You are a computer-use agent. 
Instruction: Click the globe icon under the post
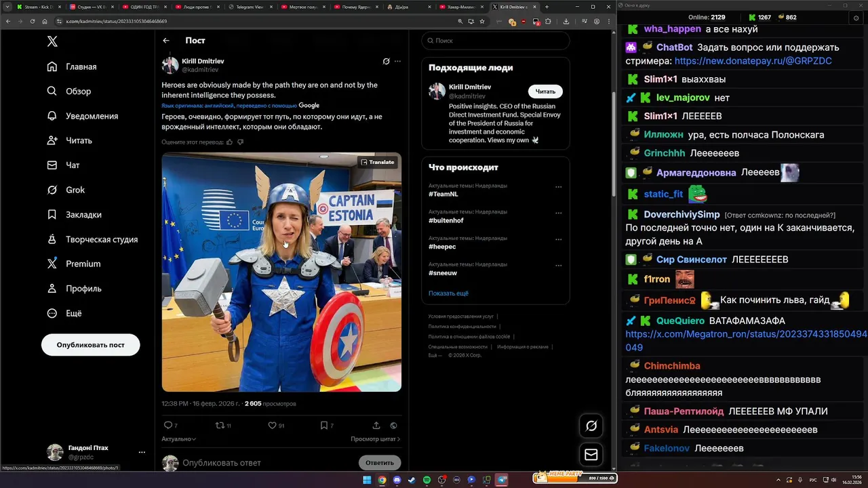[394, 426]
